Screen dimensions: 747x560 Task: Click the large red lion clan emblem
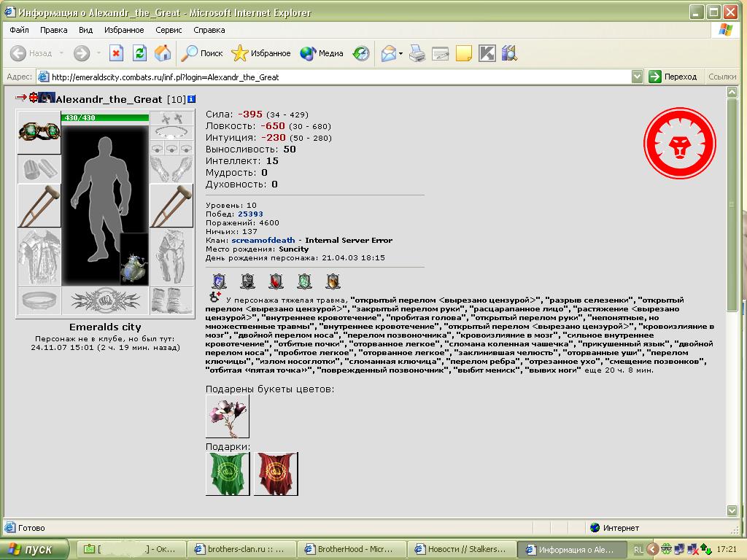click(x=679, y=144)
